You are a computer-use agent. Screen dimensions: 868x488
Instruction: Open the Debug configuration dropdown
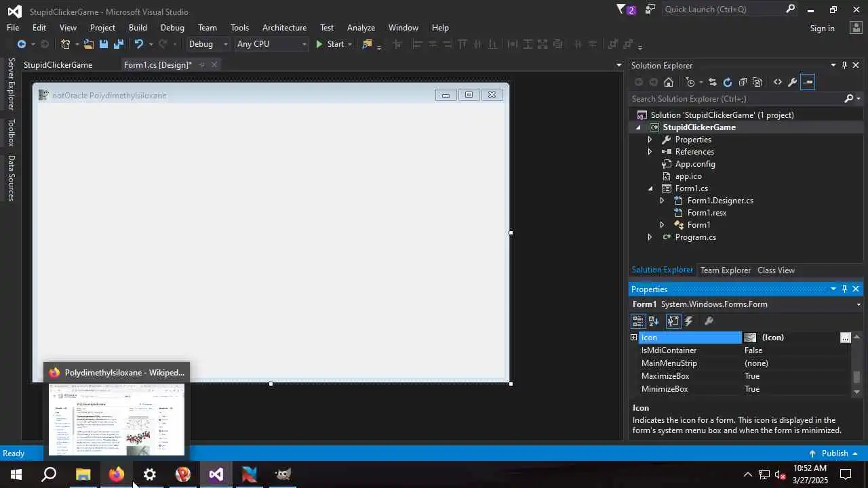click(x=208, y=44)
